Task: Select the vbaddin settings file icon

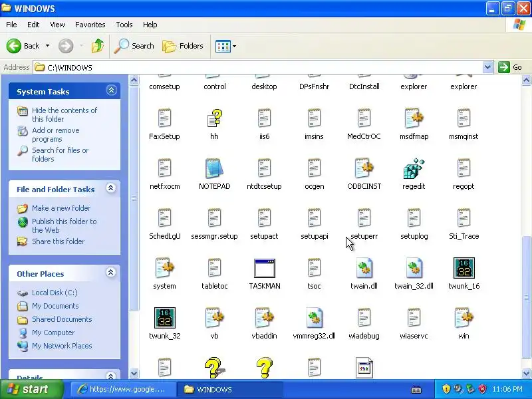Action: pyautogui.click(x=264, y=318)
